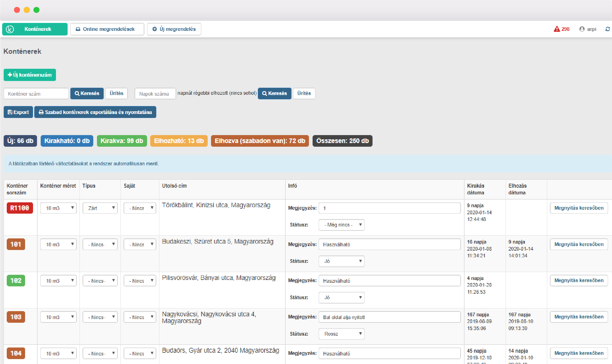Expand the Típus dropdown for R1100

point(100,208)
